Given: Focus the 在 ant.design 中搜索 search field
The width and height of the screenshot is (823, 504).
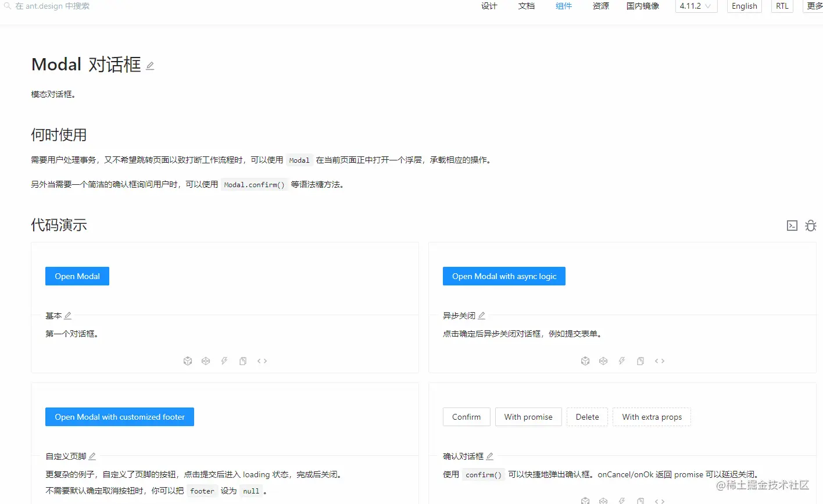Looking at the screenshot, I should (52, 6).
